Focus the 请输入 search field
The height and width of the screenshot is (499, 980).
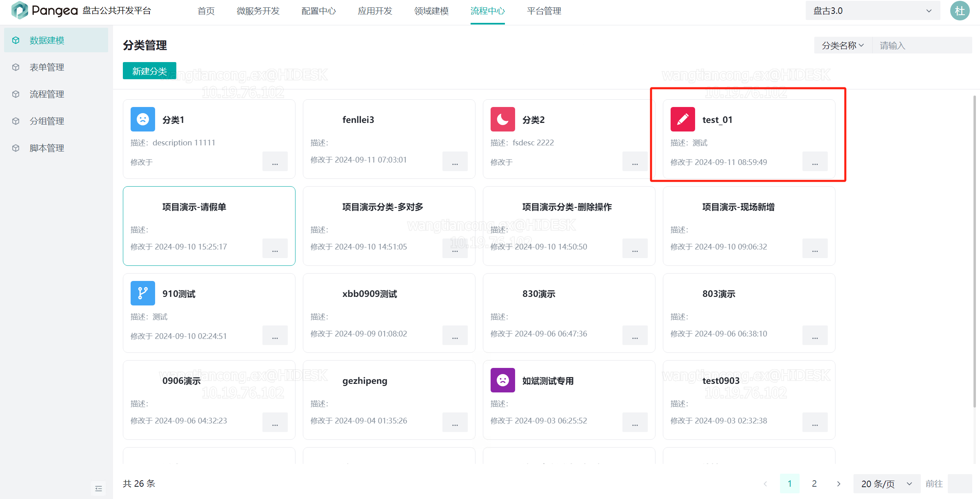[922, 45]
